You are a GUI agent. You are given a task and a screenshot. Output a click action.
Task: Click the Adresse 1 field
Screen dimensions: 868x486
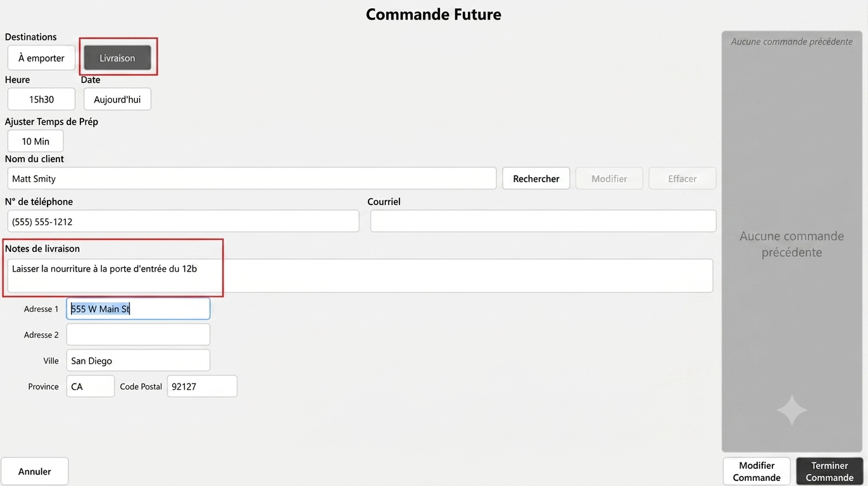138,309
